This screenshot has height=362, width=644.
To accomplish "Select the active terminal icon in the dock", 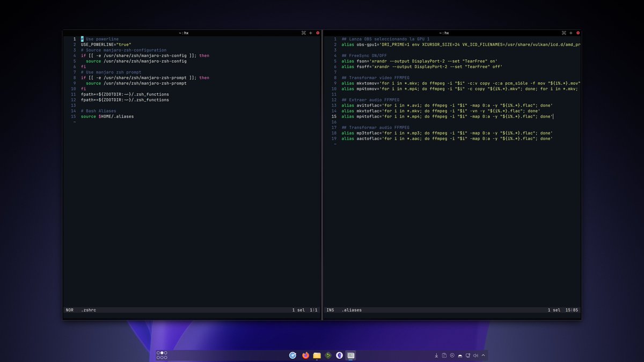I will tap(350, 355).
